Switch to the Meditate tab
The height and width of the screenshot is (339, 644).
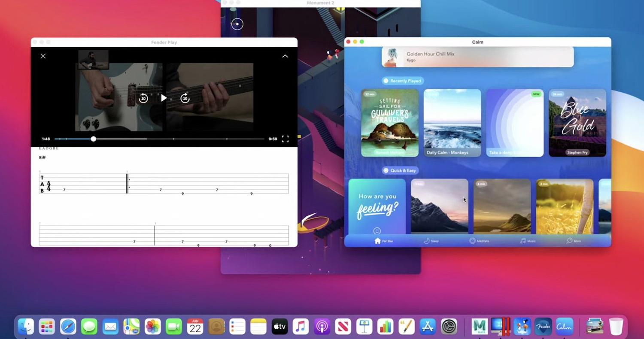tap(479, 241)
